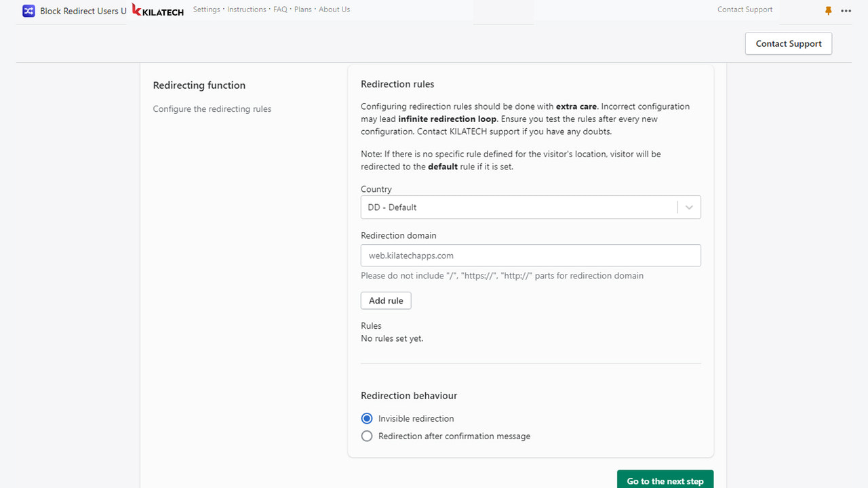Focus the Redirection domain input field
Image resolution: width=868 pixels, height=488 pixels.
530,256
